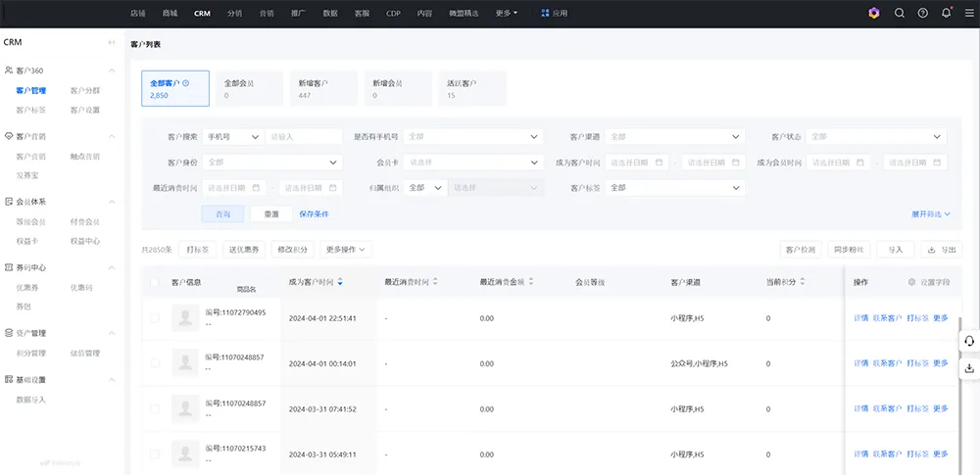Image resolution: width=980 pixels, height=475 pixels.
Task: Open the 会员卡 dropdown
Action: point(473,162)
